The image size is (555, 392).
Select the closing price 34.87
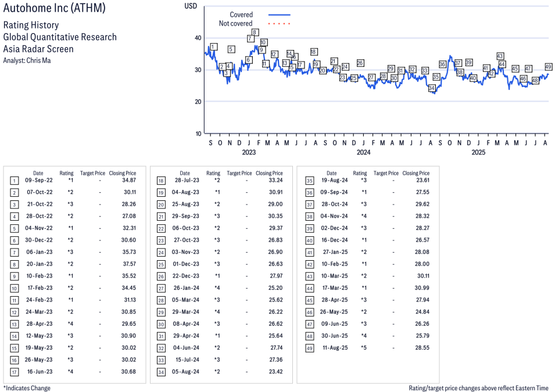click(x=129, y=180)
